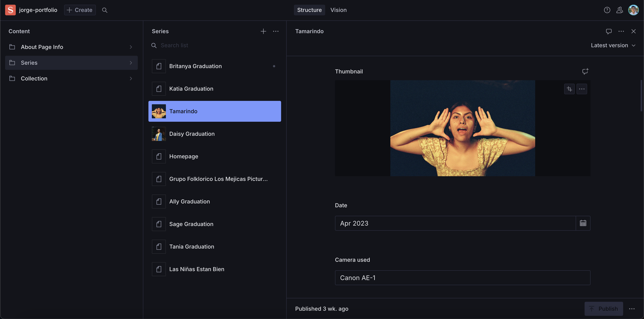Click Ally Graduation document icon
This screenshot has width=644, height=319.
(x=159, y=202)
